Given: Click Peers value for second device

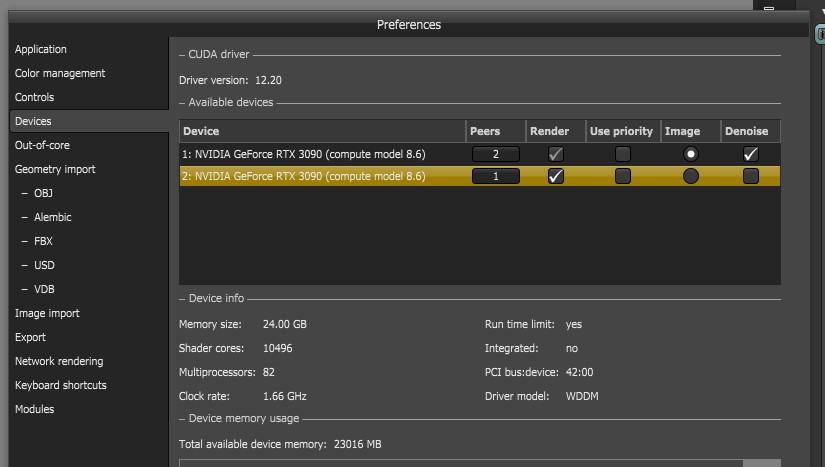Looking at the screenshot, I should coord(496,176).
